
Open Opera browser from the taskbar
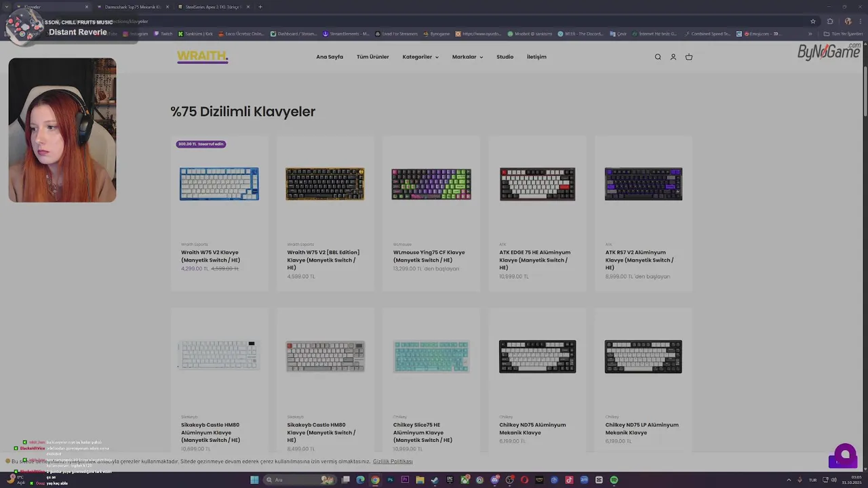point(524,480)
